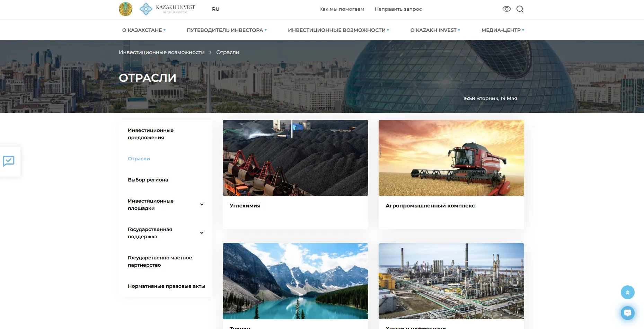Open the Kazakh Invest logo homepage link
The height and width of the screenshot is (329, 644).
167,9
